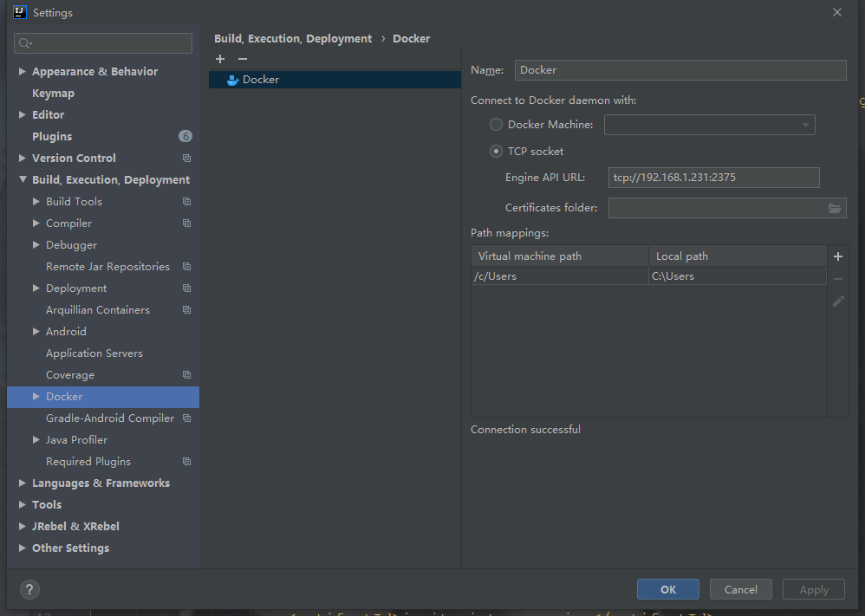
Task: Click the IntelliJ logo in title bar
Action: pos(20,12)
